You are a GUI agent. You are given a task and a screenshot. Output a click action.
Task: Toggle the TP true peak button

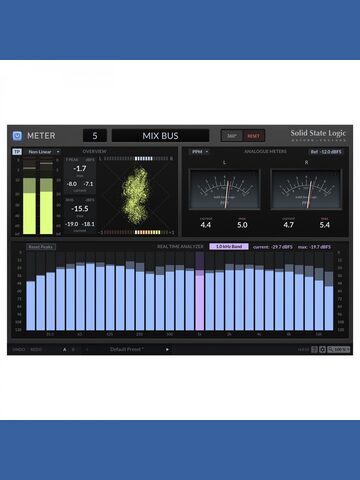pos(17,152)
